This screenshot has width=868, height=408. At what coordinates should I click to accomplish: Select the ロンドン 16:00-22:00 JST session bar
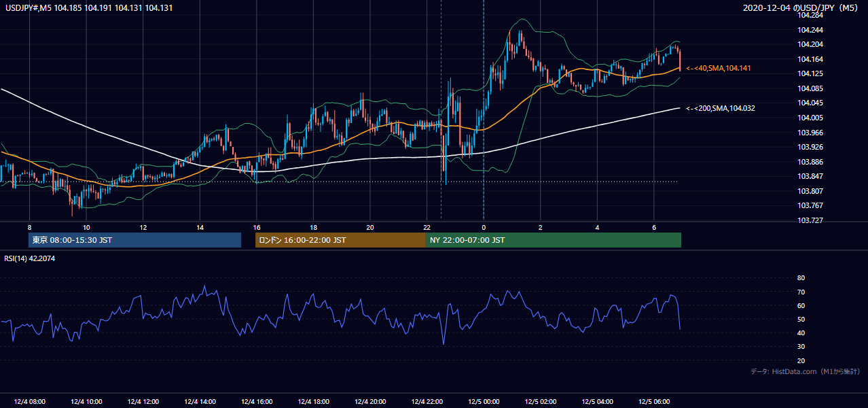point(340,240)
